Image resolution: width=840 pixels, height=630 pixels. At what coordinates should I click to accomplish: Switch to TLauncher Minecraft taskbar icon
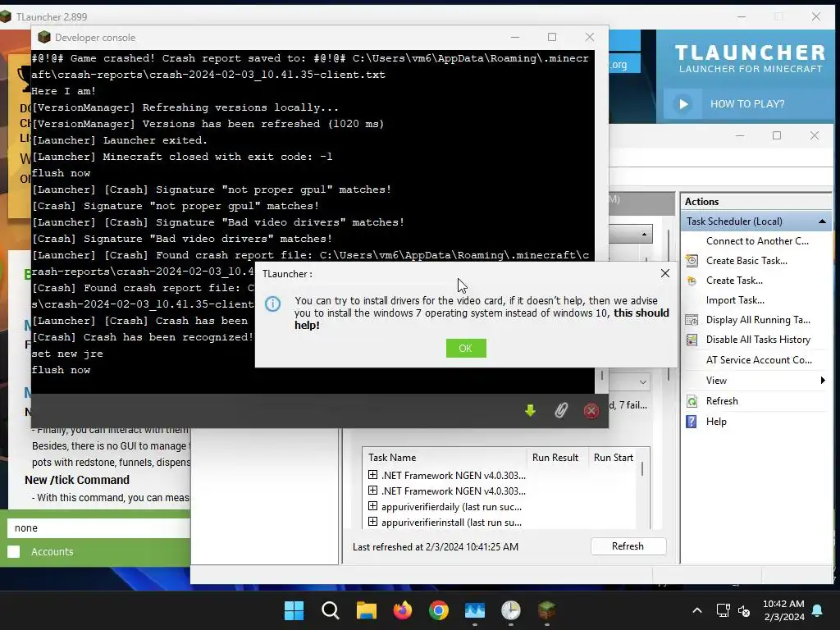[x=546, y=610]
